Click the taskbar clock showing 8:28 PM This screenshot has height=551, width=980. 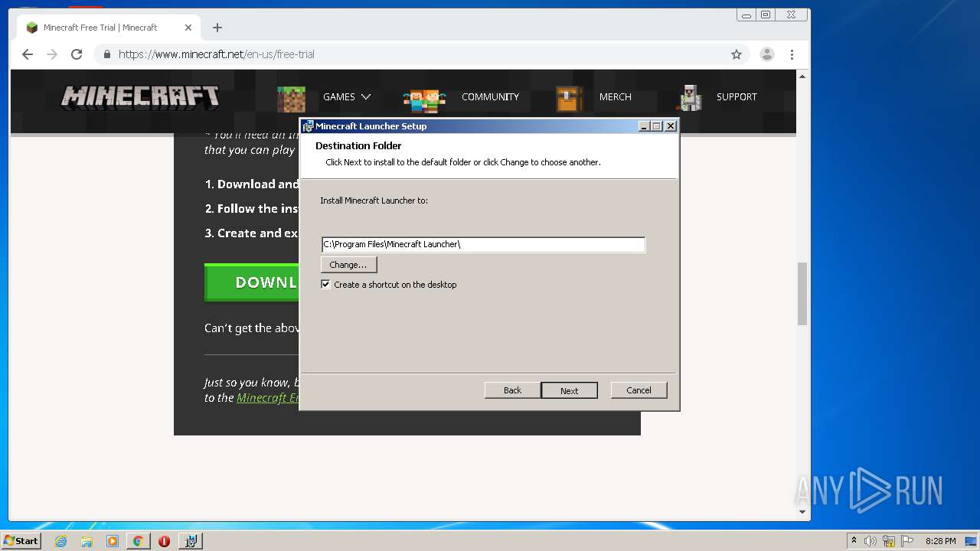[x=940, y=541]
